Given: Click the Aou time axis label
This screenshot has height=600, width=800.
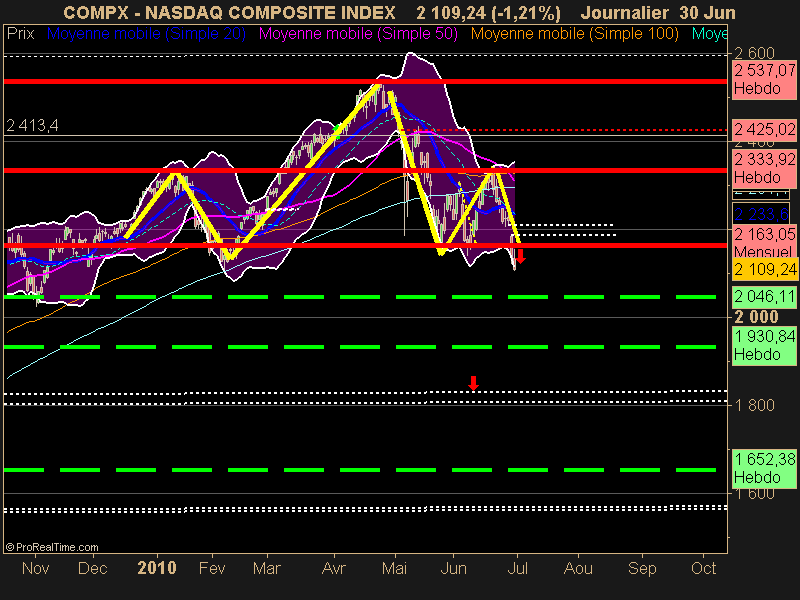Looking at the screenshot, I should [x=578, y=568].
